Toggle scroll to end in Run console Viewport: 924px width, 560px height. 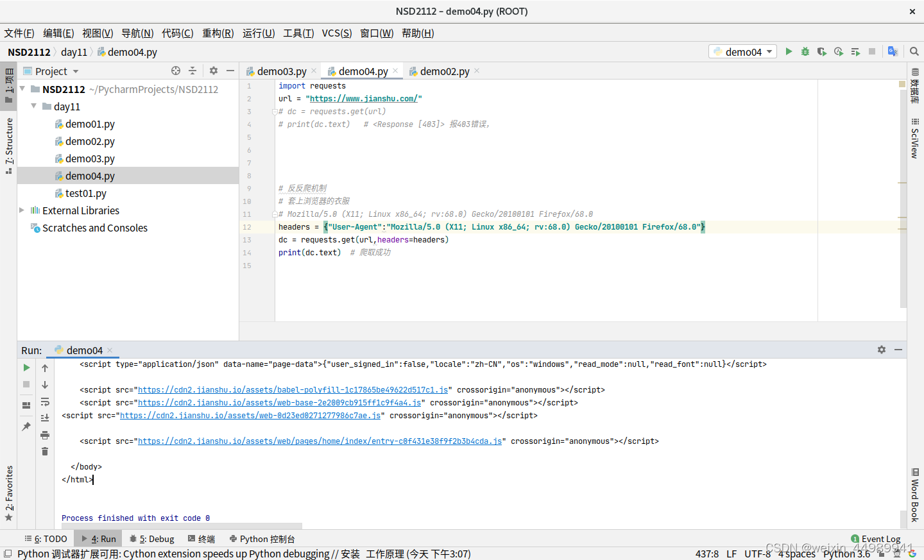(45, 418)
